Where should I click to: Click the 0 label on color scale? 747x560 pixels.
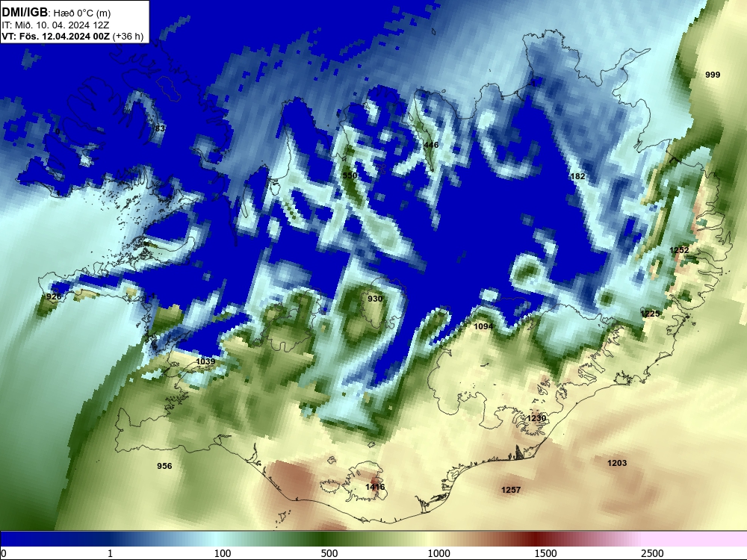click(4, 553)
